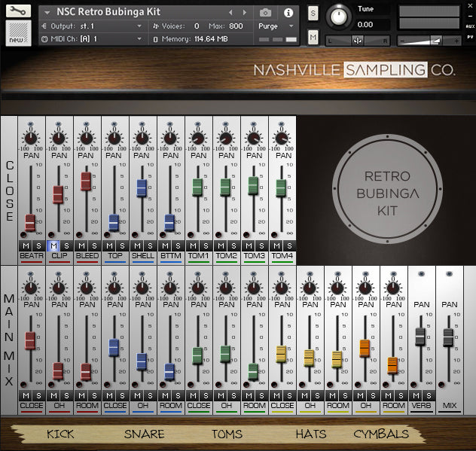The height and width of the screenshot is (451, 476).
Task: Solo the BLEED channel
Action: (94, 245)
